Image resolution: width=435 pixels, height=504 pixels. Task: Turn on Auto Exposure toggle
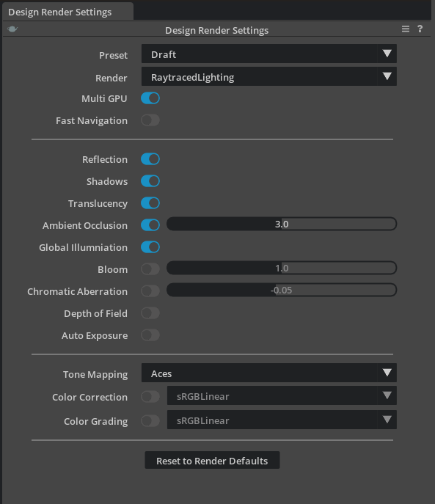(x=150, y=335)
